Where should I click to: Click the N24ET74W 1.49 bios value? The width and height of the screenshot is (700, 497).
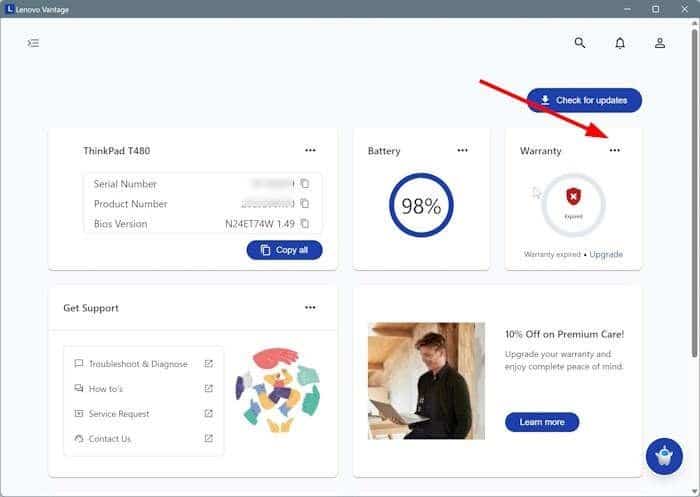(x=260, y=223)
